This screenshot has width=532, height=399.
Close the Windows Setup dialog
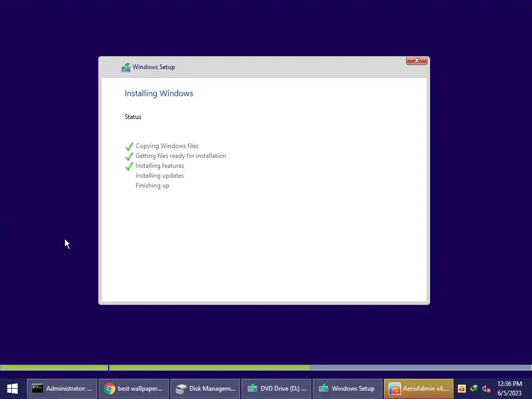pos(417,60)
